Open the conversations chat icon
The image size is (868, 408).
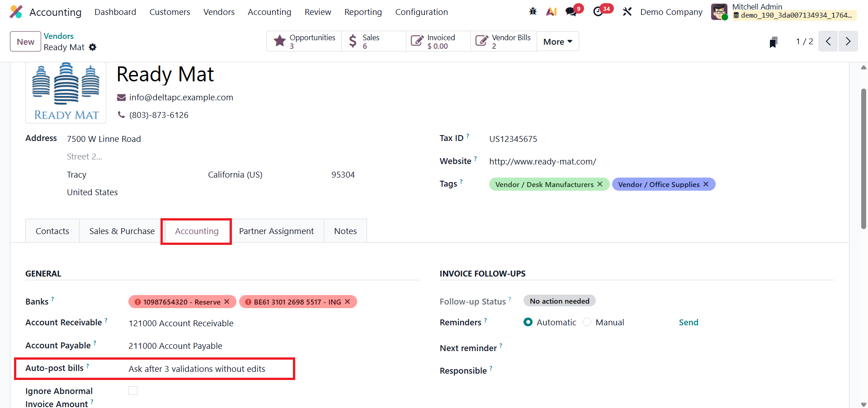(571, 12)
